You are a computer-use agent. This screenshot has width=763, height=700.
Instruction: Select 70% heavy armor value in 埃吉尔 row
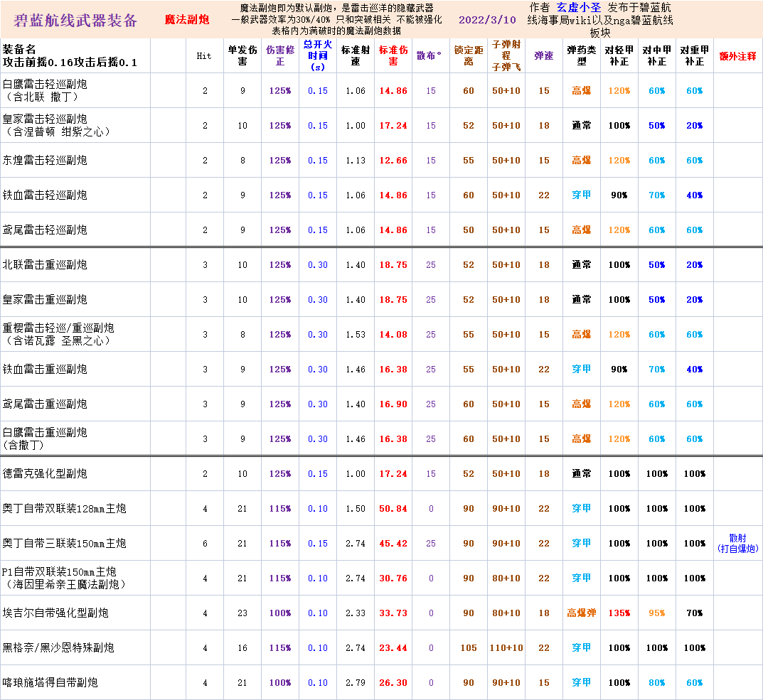tap(695, 613)
